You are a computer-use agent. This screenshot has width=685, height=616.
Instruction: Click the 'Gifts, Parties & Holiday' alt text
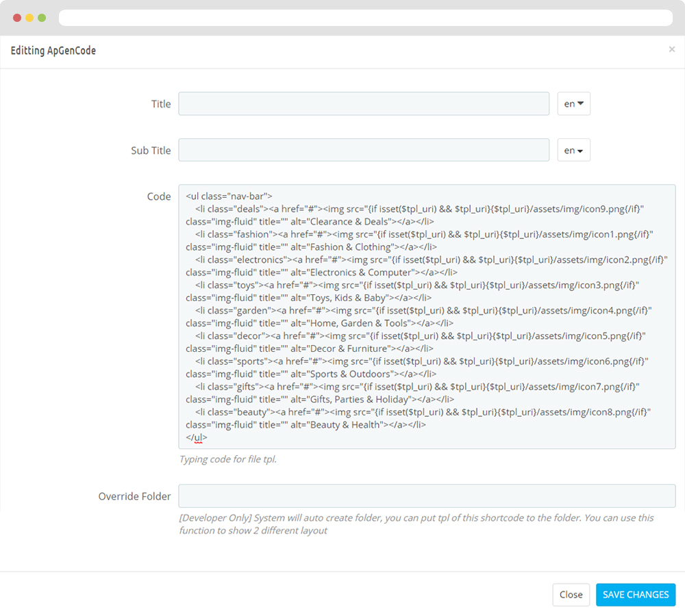[x=359, y=399]
